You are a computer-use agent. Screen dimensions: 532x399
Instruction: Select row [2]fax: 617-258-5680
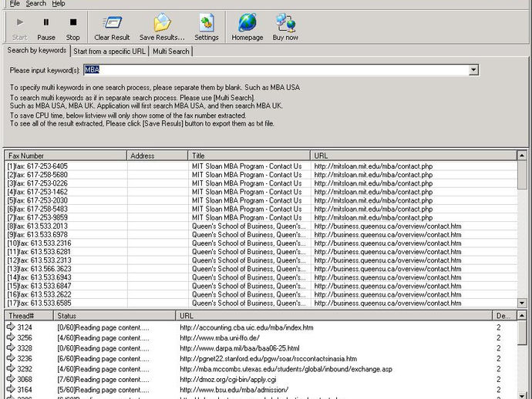click(x=261, y=175)
